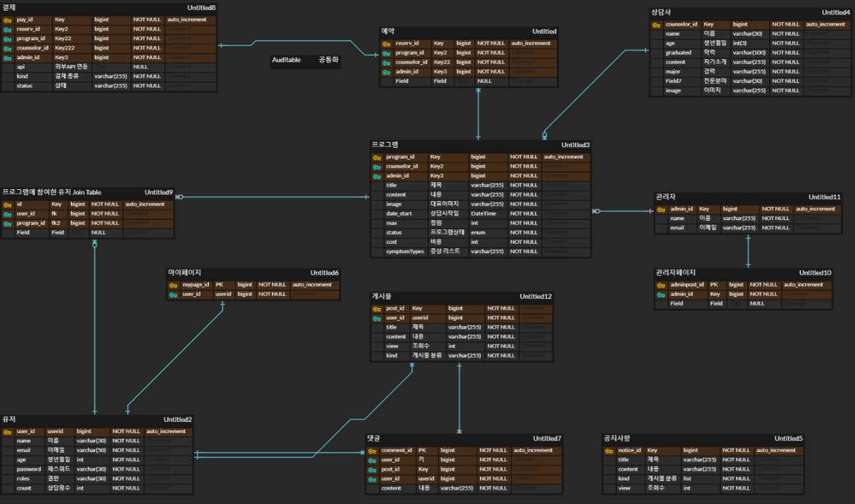Click the primary key icon beside pay_id

(x=7, y=20)
